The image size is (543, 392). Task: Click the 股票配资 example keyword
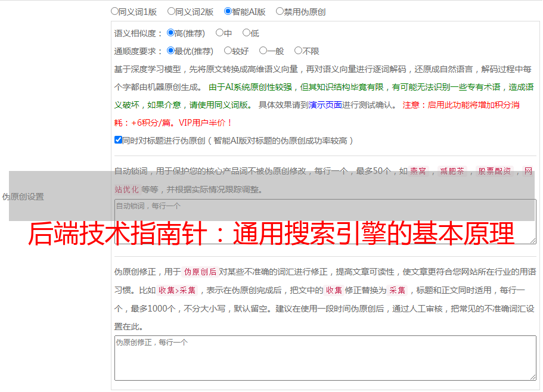[x=495, y=171]
